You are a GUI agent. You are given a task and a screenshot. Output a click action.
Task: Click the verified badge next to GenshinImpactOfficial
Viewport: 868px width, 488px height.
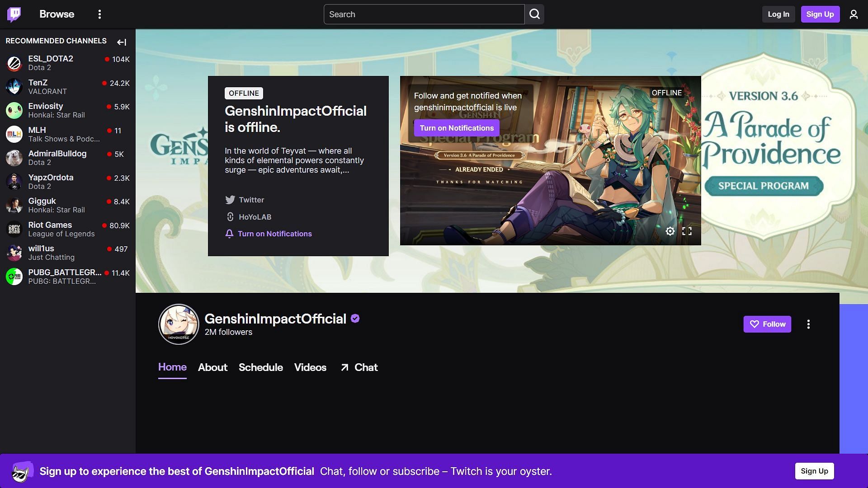point(355,319)
